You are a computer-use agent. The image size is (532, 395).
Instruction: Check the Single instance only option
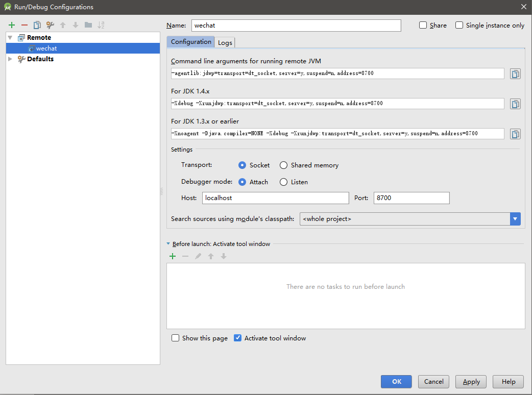tap(460, 26)
